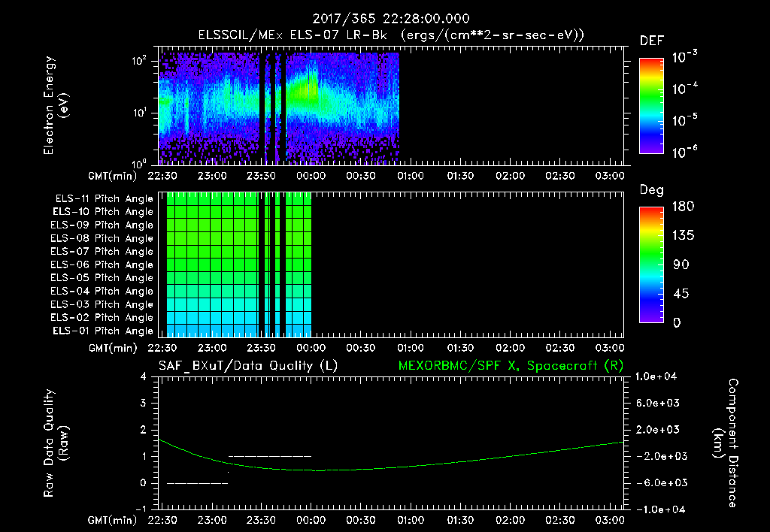
Task: Click the 01:00 time label under the pitch angle panel
Action: pyautogui.click(x=411, y=348)
